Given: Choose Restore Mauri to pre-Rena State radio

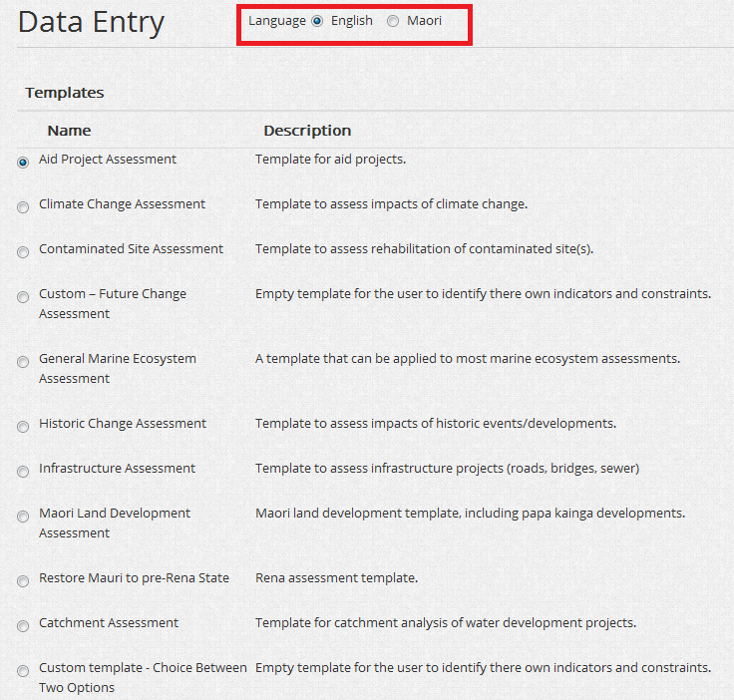Looking at the screenshot, I should point(23,581).
